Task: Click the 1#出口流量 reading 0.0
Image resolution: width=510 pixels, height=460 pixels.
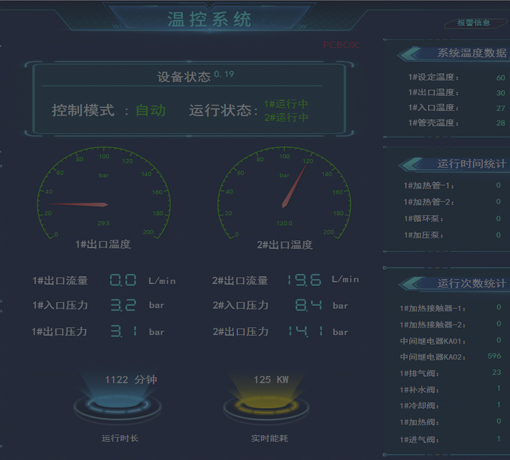Action: 123,280
